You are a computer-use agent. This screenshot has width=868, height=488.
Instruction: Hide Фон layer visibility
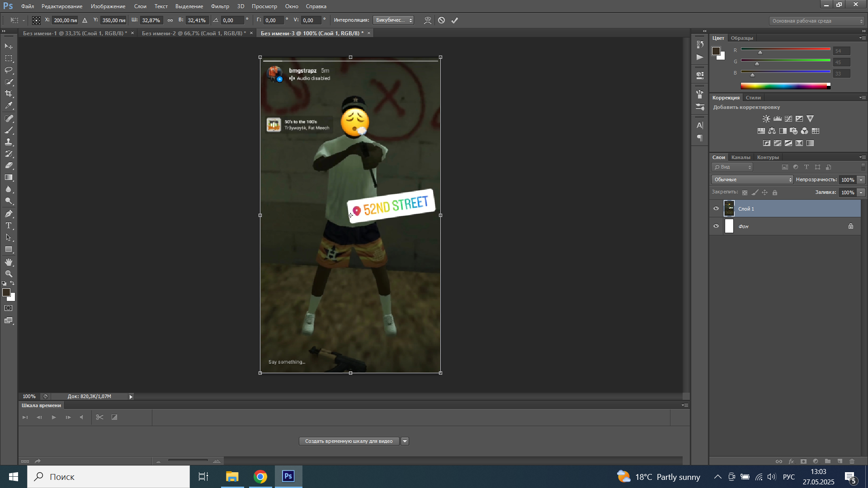pos(716,226)
